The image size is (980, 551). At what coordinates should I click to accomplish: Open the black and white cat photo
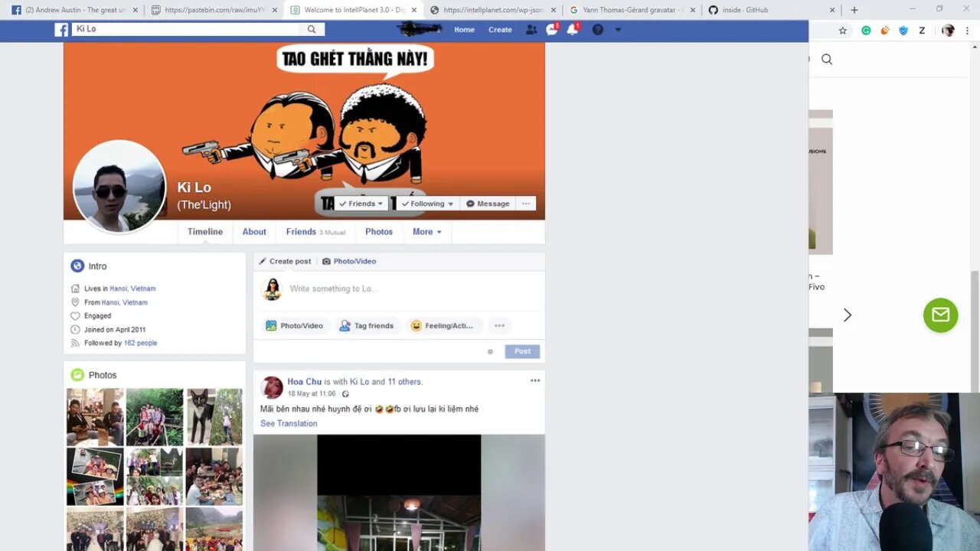click(214, 417)
